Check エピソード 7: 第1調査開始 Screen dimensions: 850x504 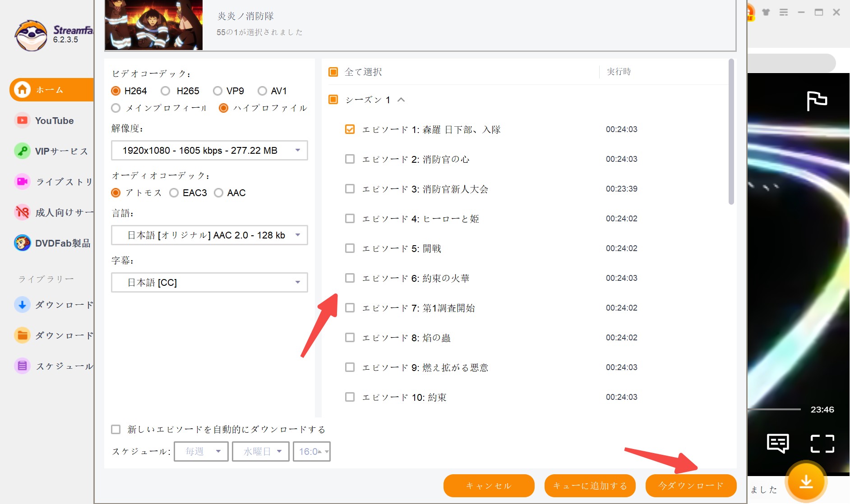[x=350, y=308]
